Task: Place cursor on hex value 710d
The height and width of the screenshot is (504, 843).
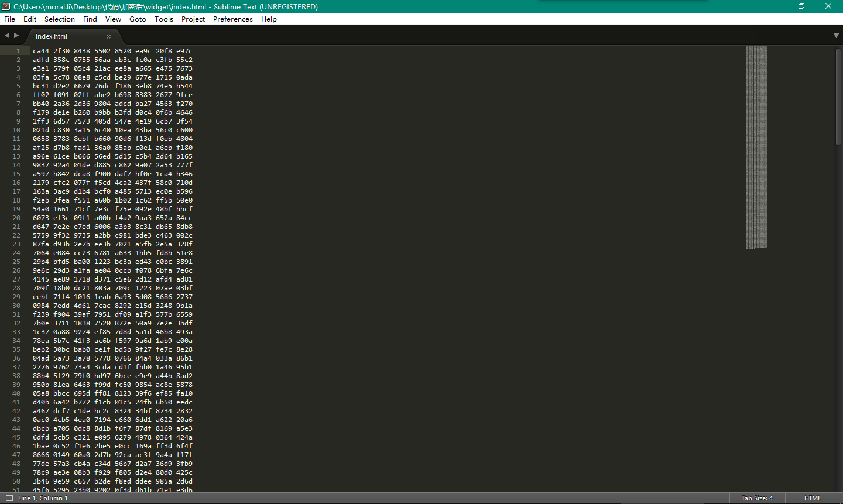Action: click(184, 183)
